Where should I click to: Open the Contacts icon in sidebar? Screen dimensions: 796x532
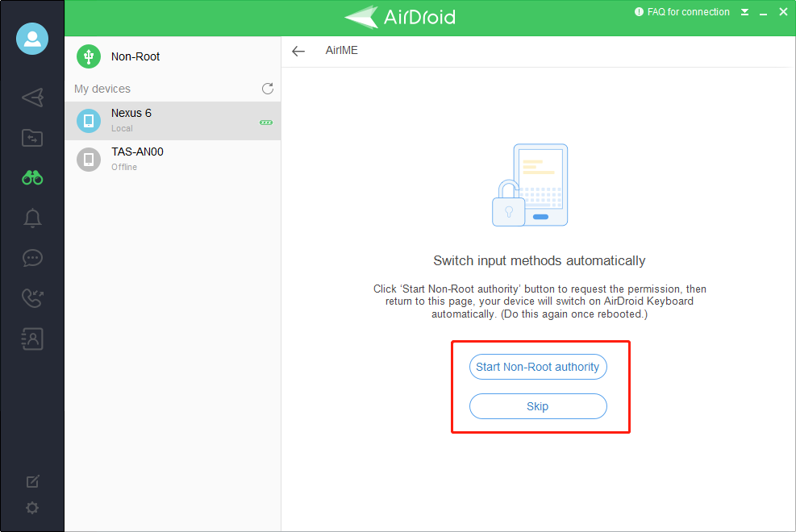32,339
